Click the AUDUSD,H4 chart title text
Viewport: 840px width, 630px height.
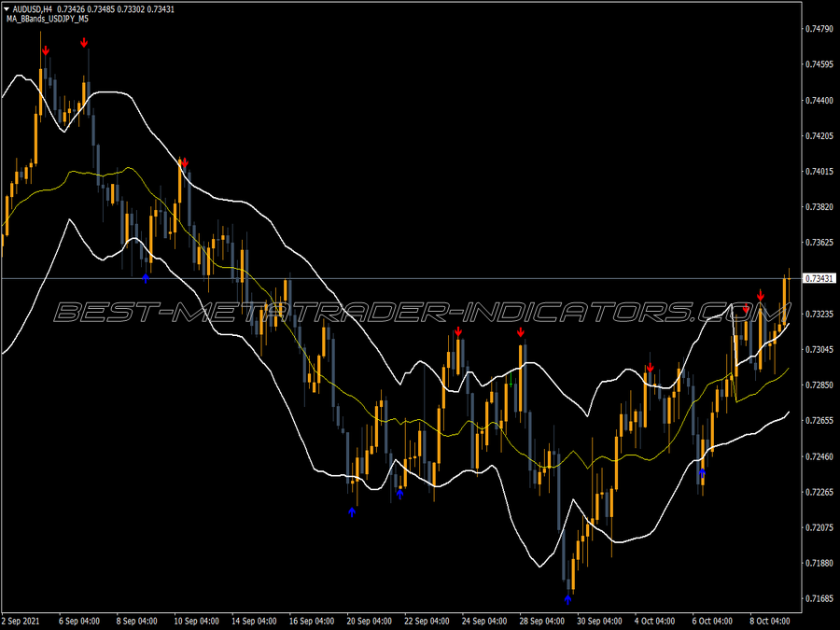33,9
